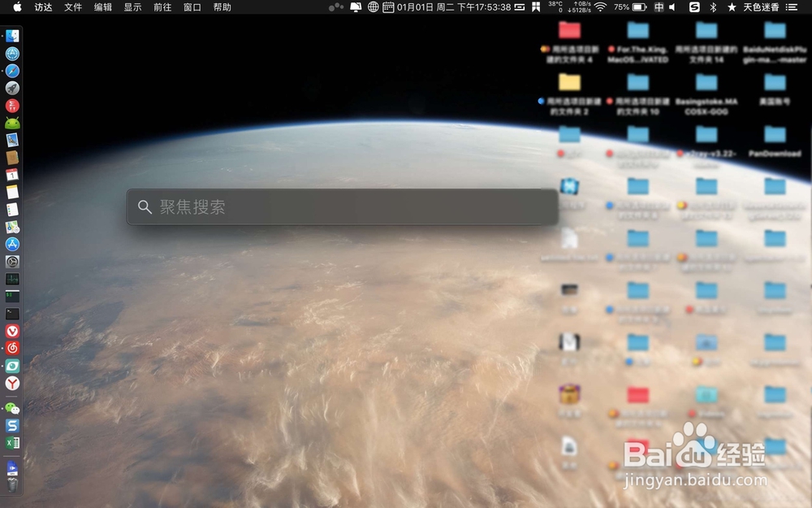This screenshot has height=508, width=812.
Task: Open the 帮助 menu
Action: click(222, 7)
